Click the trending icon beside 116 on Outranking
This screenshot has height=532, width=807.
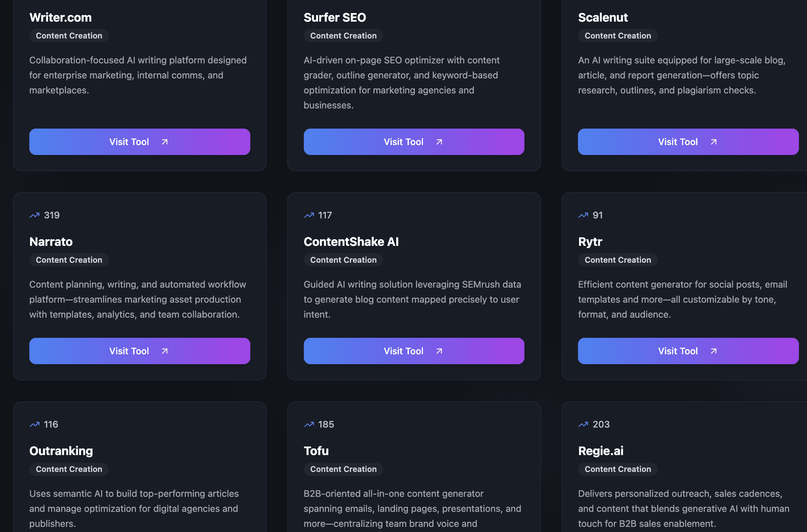point(34,425)
